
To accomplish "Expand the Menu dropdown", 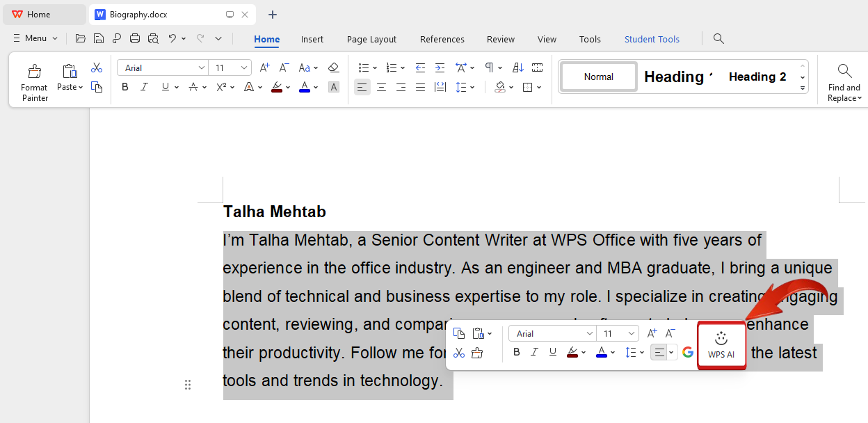I will pos(55,38).
